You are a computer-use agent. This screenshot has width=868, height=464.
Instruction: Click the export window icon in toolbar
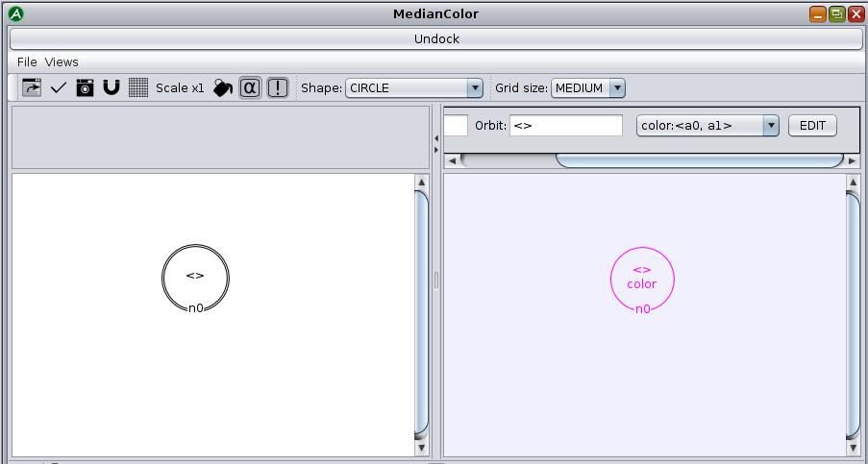point(32,87)
